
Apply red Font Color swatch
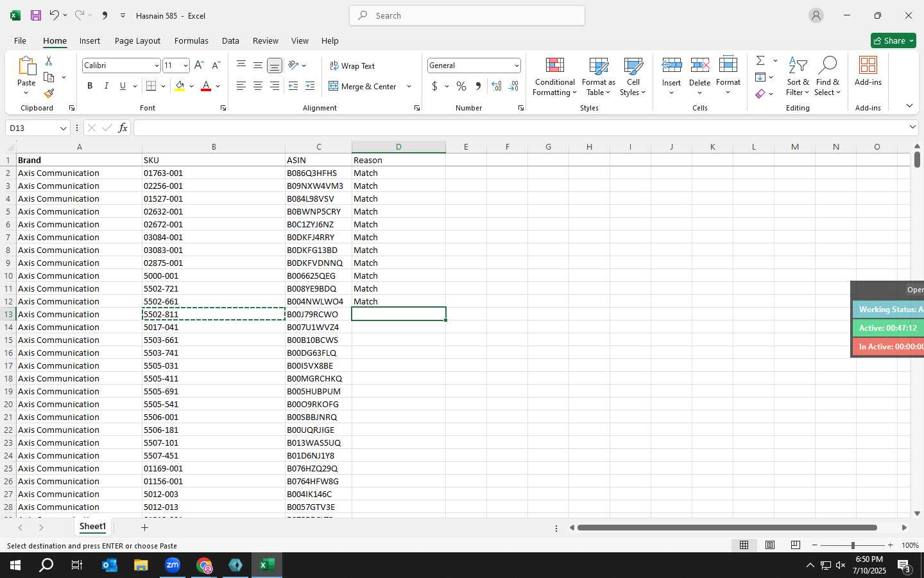click(x=206, y=86)
